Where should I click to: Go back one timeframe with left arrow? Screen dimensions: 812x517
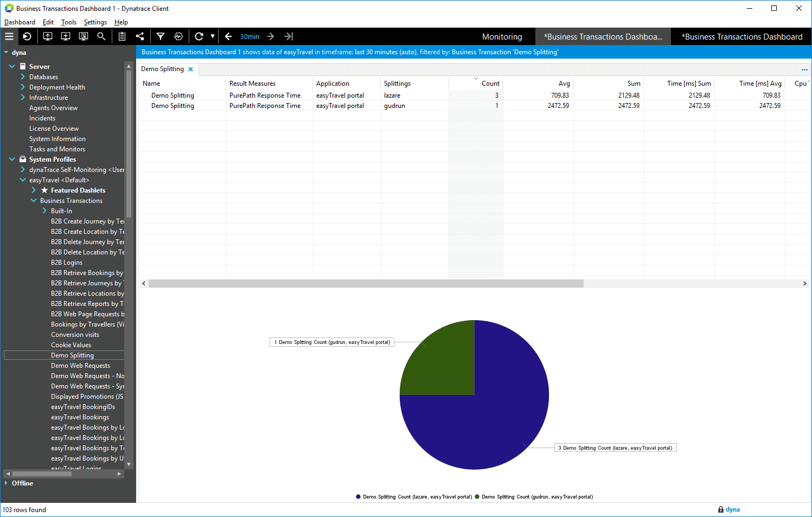pyautogui.click(x=228, y=36)
